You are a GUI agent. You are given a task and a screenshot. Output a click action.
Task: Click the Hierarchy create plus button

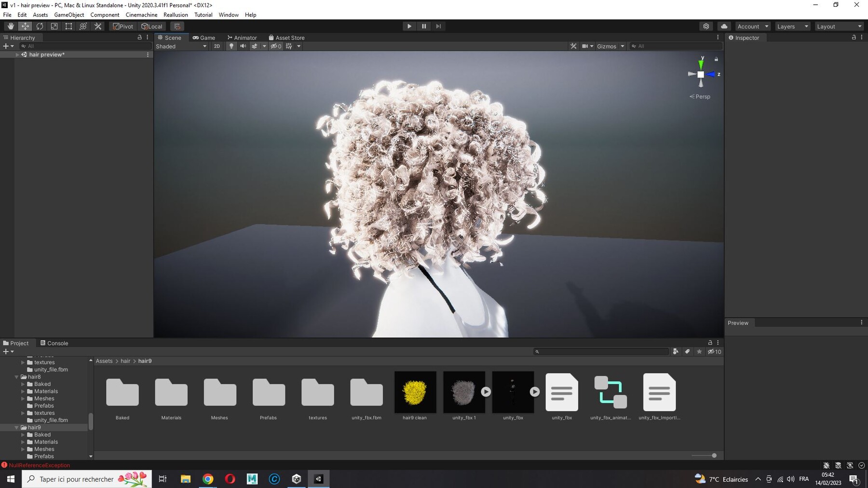(8, 46)
